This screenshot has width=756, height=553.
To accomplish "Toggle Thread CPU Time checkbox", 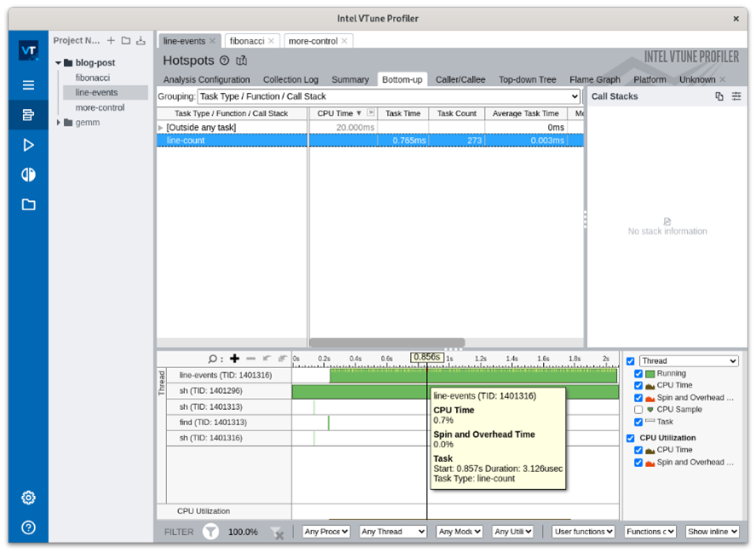I will (638, 386).
